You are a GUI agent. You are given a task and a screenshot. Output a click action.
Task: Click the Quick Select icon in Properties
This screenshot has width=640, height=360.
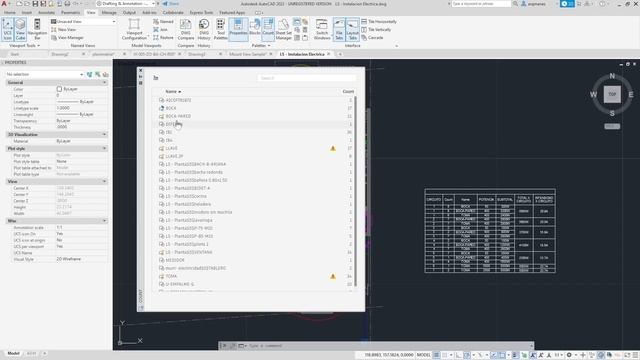[x=106, y=74]
